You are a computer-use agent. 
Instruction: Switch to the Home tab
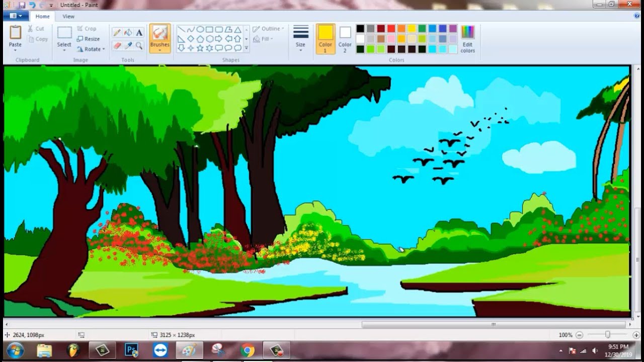pos(42,16)
